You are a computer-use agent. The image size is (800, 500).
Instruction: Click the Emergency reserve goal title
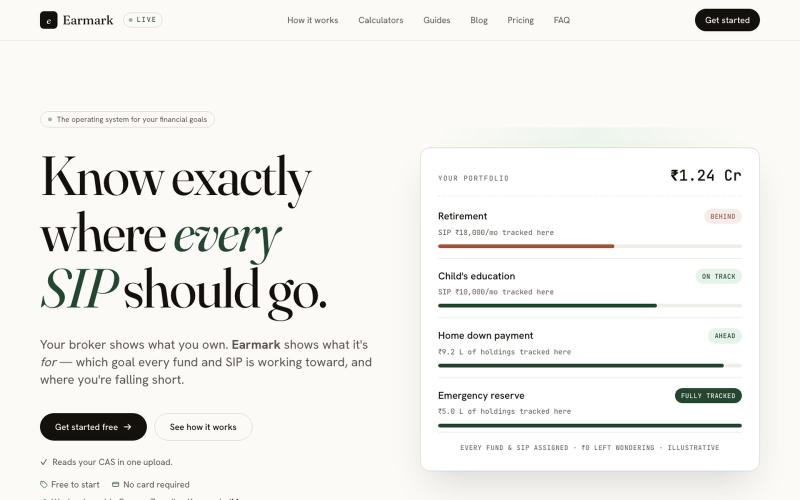[481, 395]
